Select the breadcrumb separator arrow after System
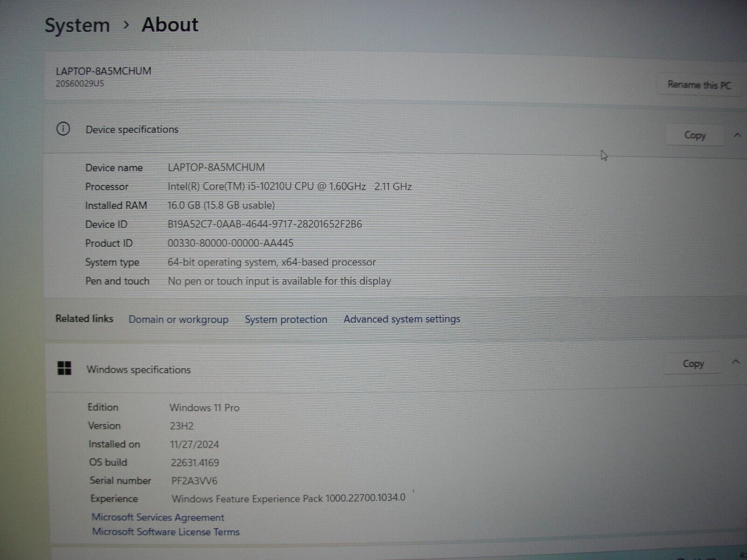 click(x=126, y=25)
